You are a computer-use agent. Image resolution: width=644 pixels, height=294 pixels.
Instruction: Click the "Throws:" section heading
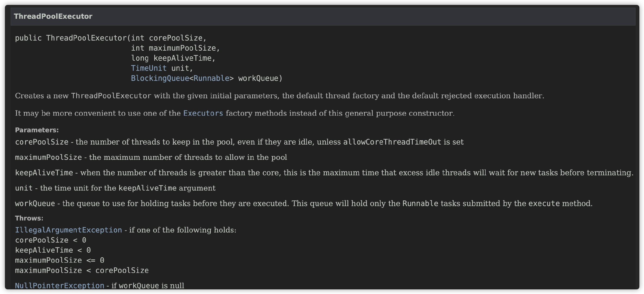click(x=29, y=218)
